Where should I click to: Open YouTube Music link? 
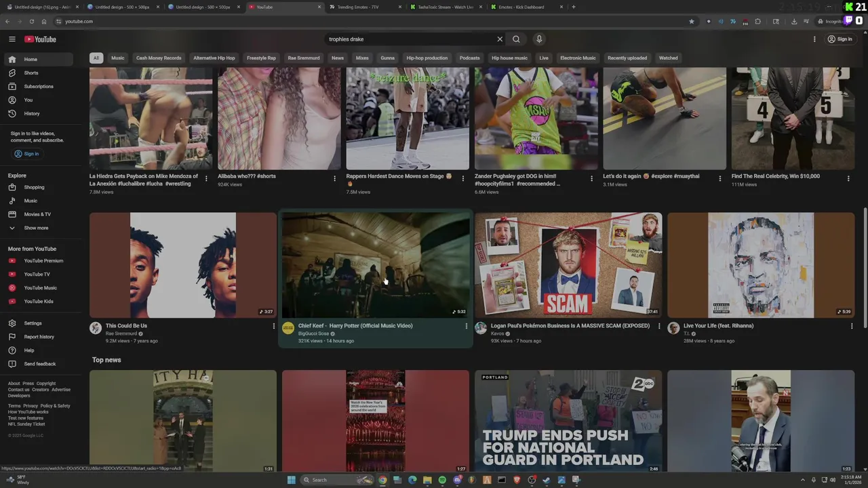[x=40, y=288]
